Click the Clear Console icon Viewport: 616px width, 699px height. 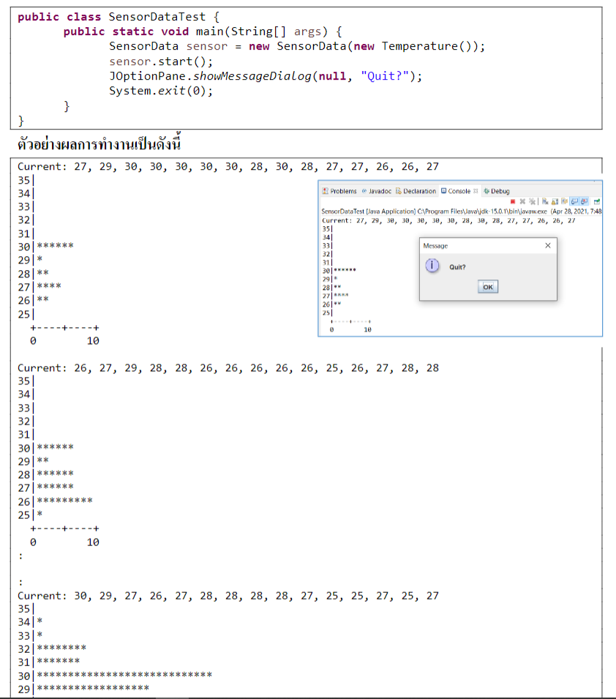544,201
